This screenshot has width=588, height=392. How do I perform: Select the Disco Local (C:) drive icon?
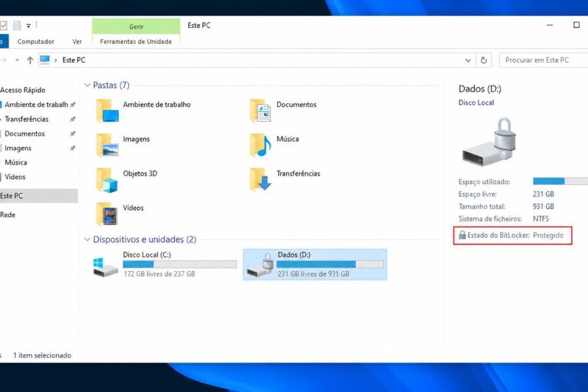pyautogui.click(x=105, y=267)
